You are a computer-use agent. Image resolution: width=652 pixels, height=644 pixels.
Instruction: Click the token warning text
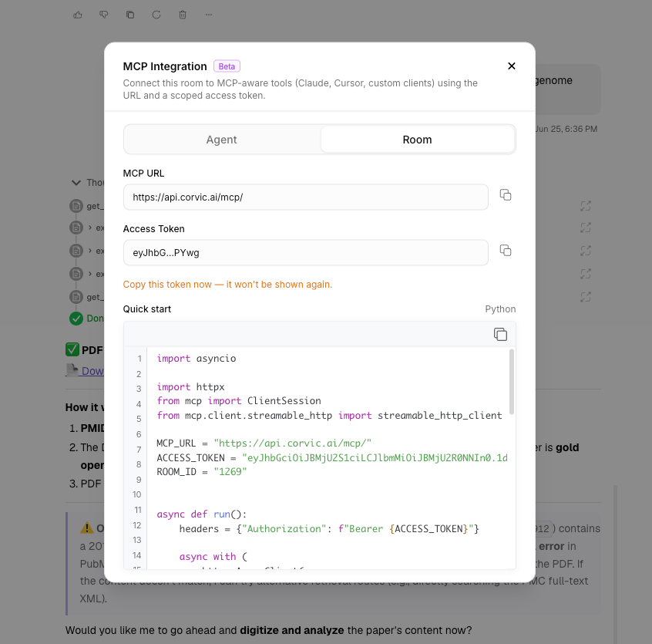click(227, 285)
